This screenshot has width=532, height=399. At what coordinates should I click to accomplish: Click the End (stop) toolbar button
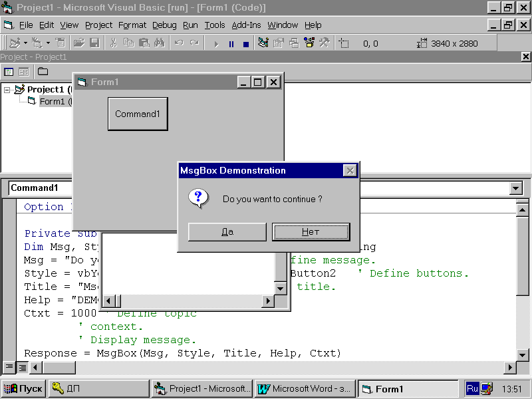click(246, 44)
